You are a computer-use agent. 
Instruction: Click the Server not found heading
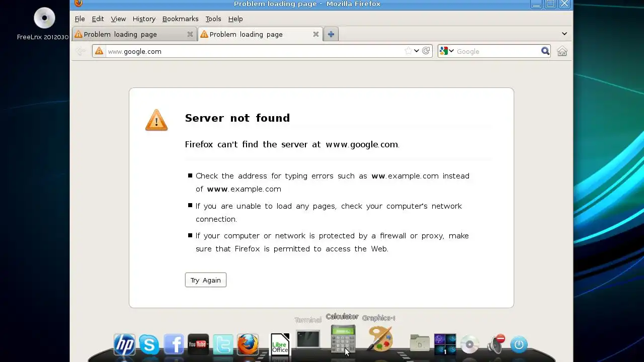[x=237, y=118]
